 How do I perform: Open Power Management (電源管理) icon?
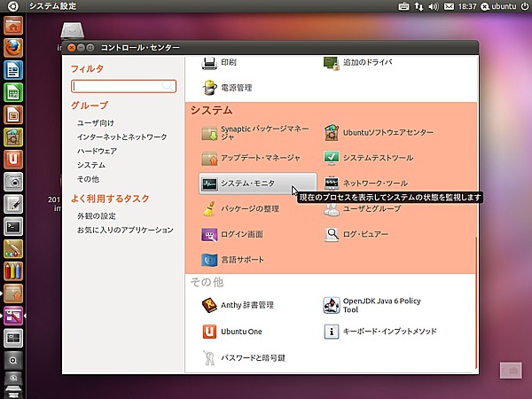coord(209,88)
